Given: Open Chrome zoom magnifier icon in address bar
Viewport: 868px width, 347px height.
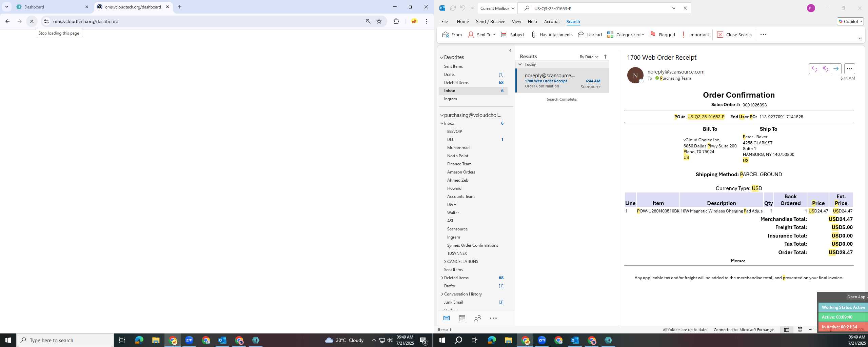Looking at the screenshot, I should pyautogui.click(x=368, y=21).
